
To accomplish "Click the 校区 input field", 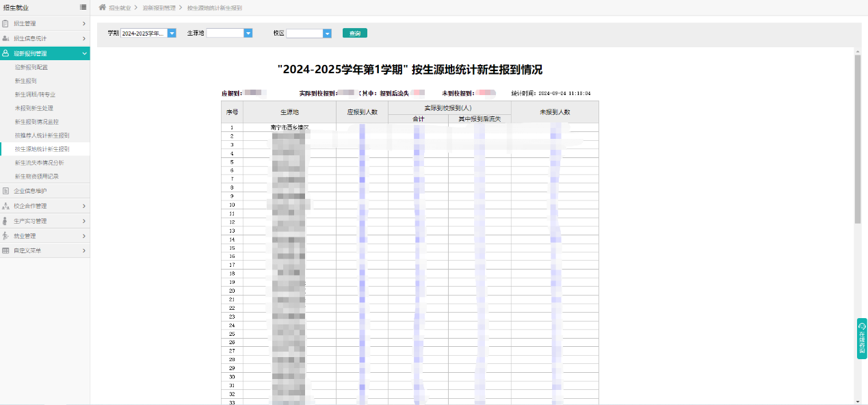I will coord(304,33).
